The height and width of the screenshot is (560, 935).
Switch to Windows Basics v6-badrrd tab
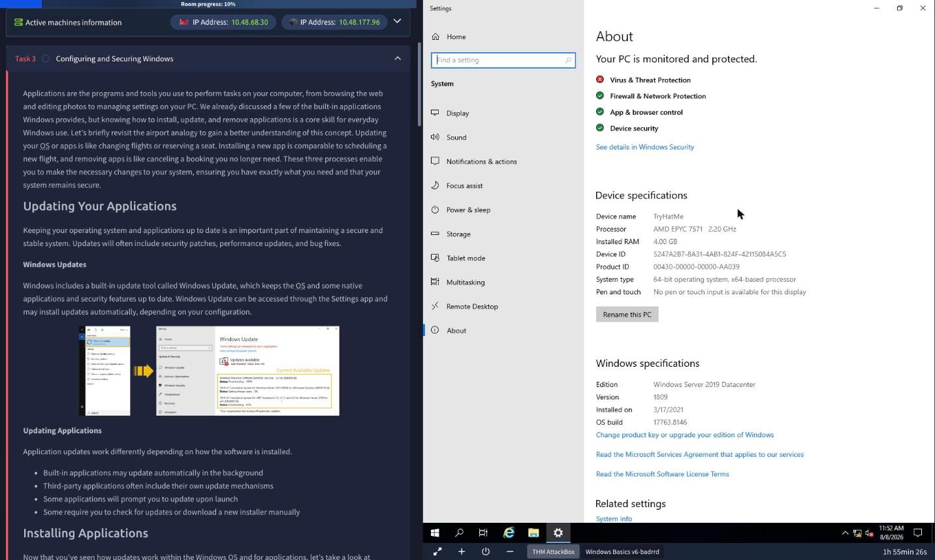click(622, 552)
